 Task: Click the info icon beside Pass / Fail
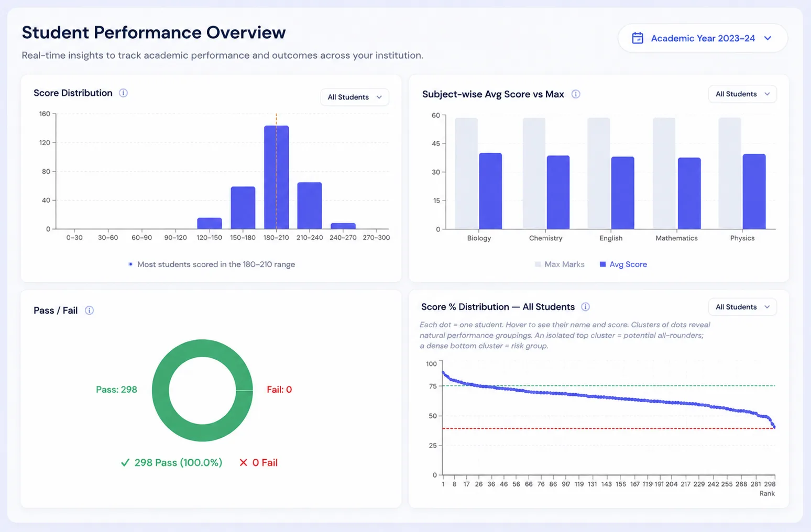click(90, 311)
